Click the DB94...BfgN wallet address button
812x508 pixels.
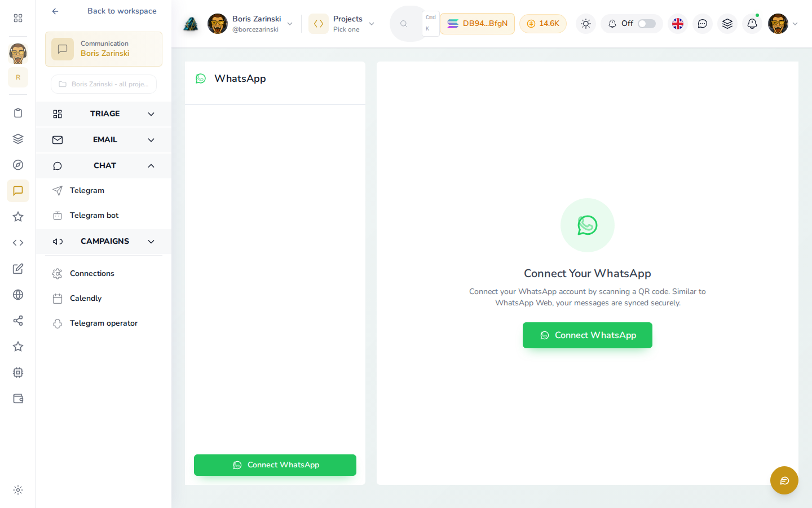tap(477, 24)
